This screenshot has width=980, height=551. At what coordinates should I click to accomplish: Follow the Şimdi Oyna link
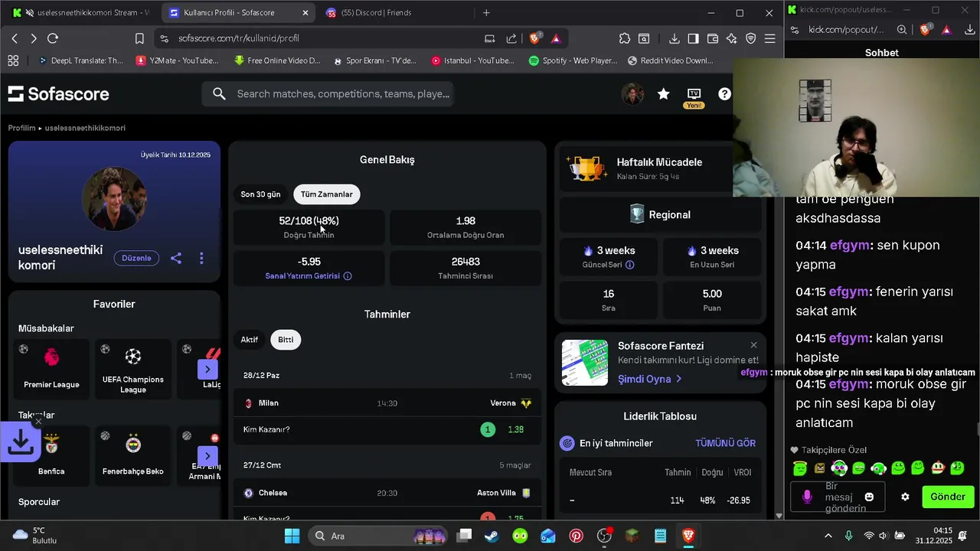pos(649,379)
